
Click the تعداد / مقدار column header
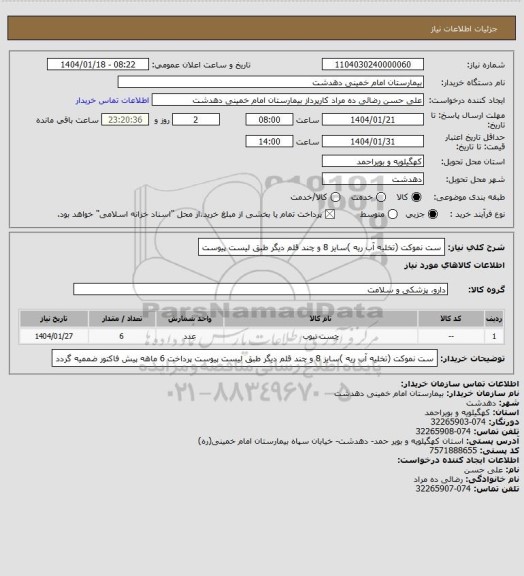point(122,318)
